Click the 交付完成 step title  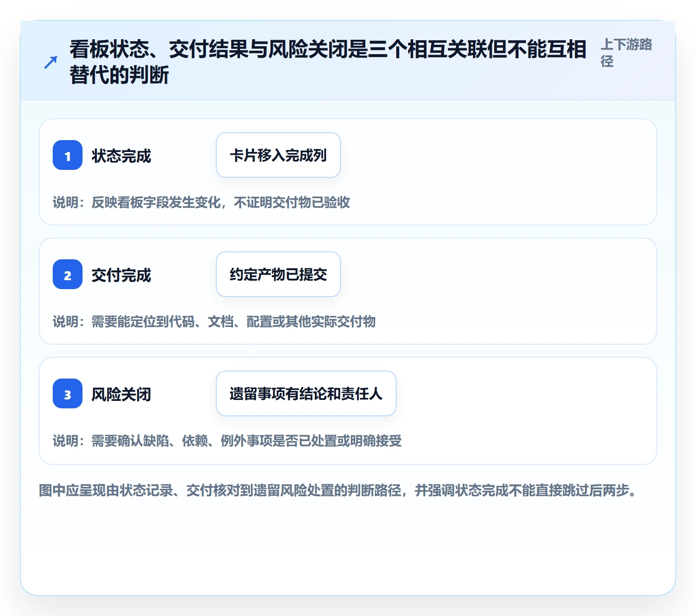121,275
